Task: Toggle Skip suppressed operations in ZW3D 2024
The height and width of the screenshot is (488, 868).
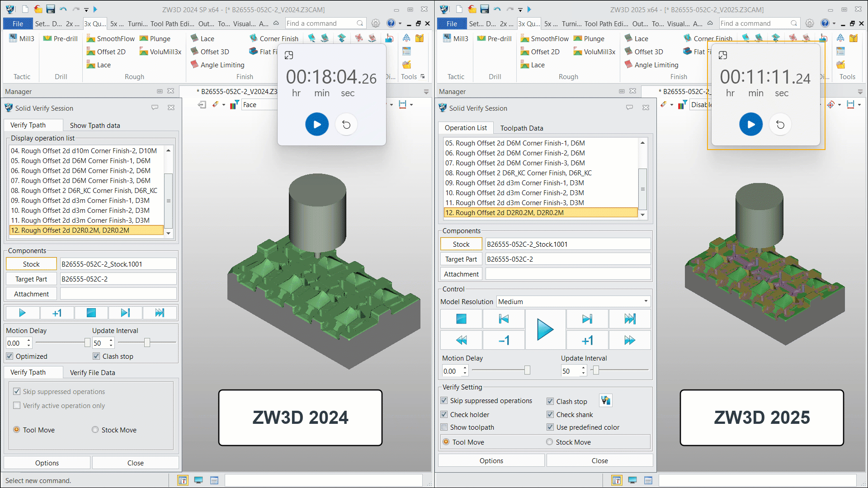Action: (x=17, y=391)
